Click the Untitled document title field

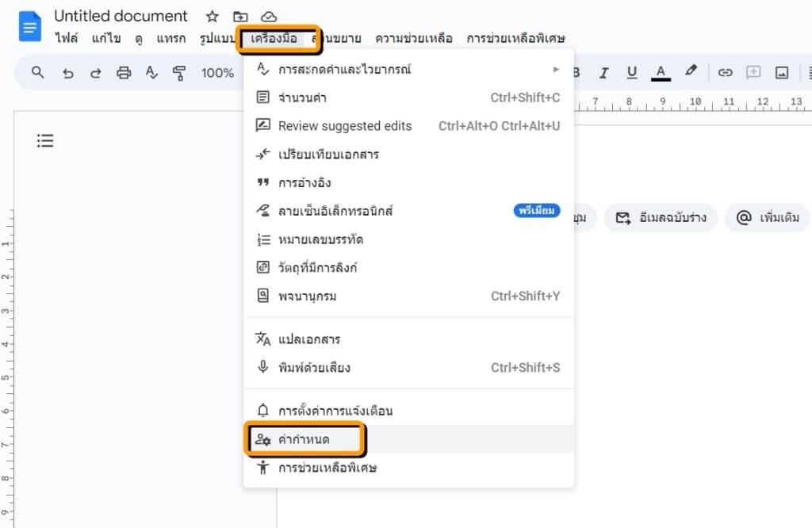click(x=120, y=15)
